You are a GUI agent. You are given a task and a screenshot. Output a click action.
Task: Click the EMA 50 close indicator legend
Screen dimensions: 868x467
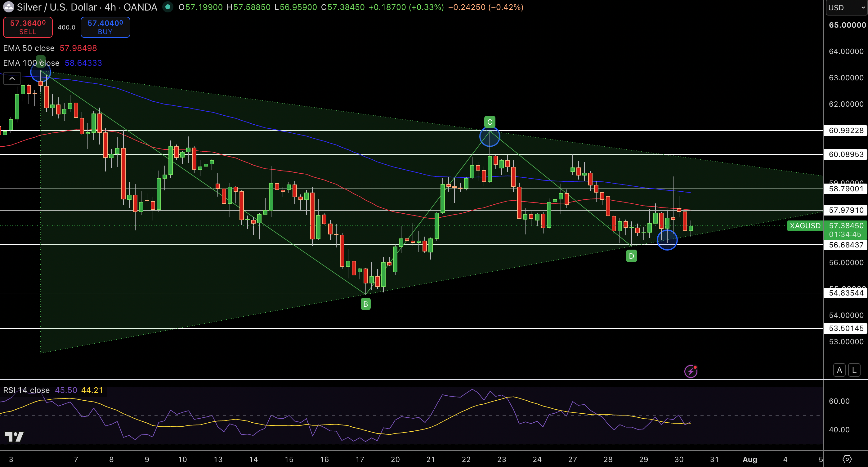29,48
